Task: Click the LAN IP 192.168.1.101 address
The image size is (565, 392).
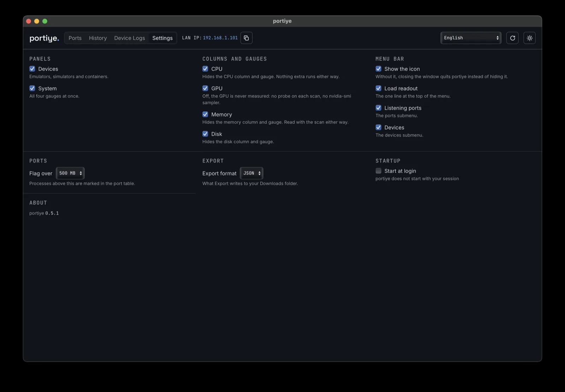Action: (x=220, y=38)
